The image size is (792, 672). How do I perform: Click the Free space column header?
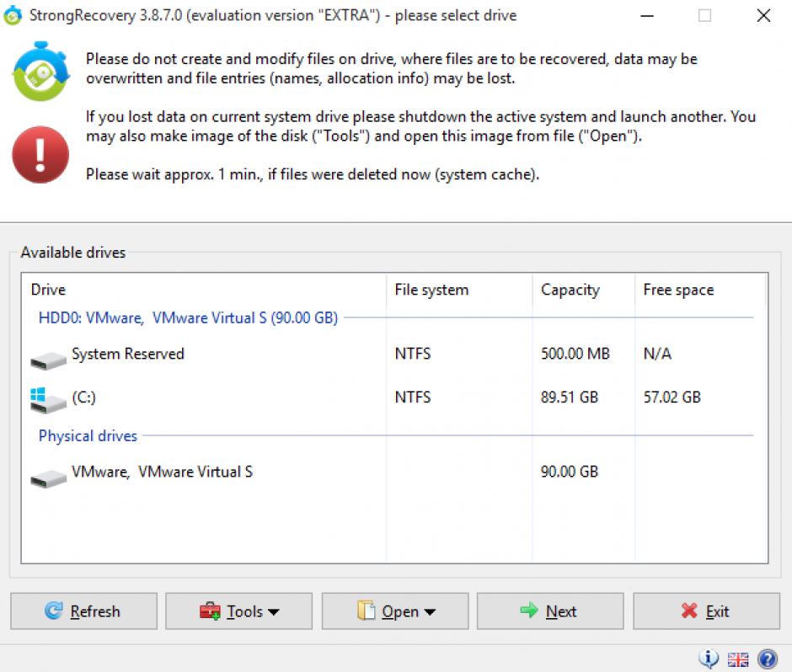700,290
